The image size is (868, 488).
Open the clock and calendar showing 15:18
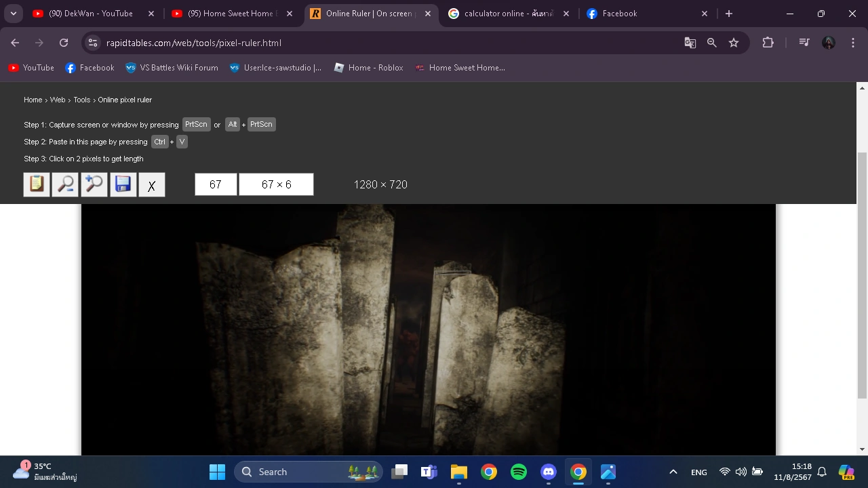click(793, 472)
